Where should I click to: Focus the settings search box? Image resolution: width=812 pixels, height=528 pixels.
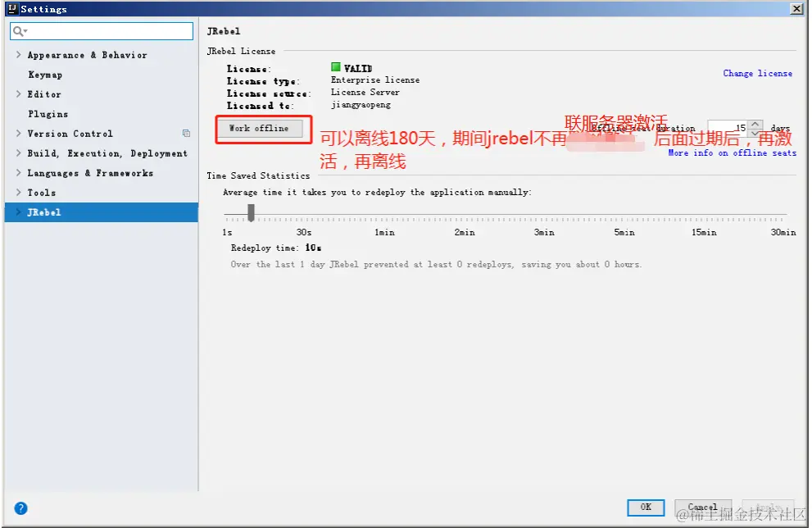pyautogui.click(x=102, y=31)
